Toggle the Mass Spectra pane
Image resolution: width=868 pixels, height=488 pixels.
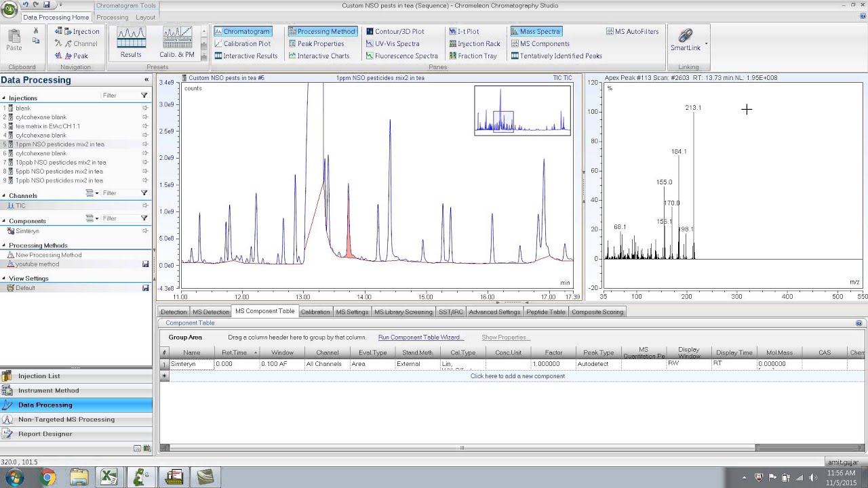click(x=536, y=31)
